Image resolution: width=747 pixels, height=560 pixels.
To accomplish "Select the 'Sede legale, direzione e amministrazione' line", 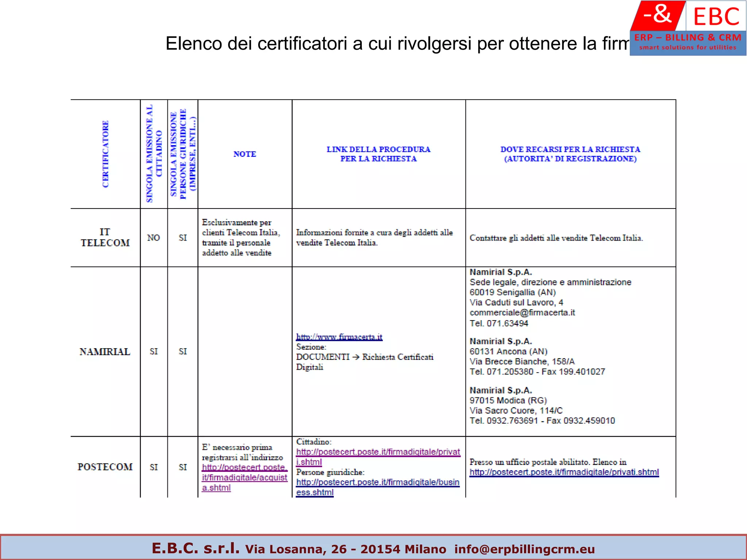I will [550, 282].
